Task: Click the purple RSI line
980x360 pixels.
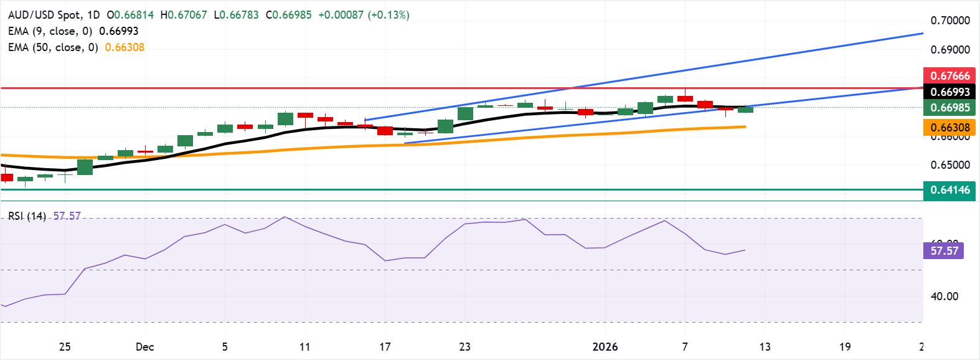Action: (x=374, y=249)
